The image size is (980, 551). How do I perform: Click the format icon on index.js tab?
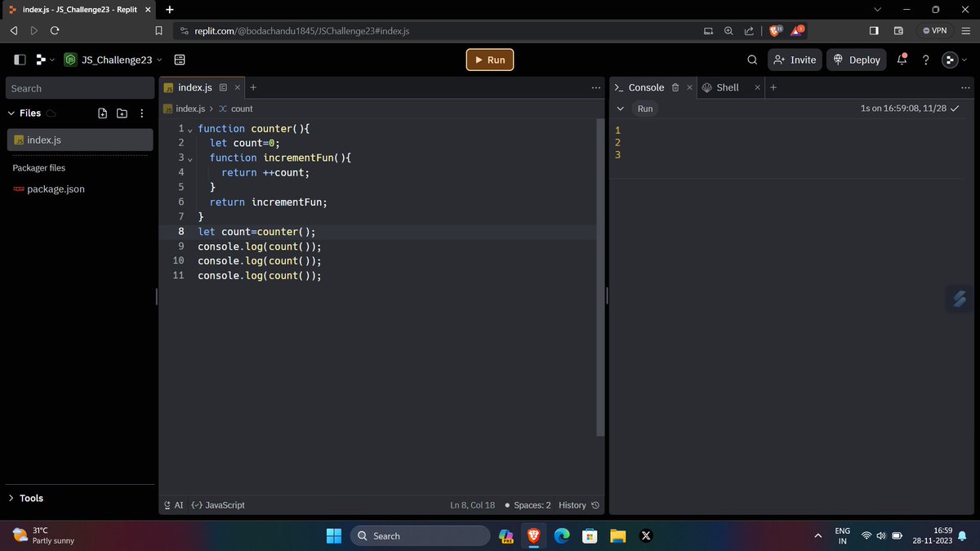click(223, 87)
